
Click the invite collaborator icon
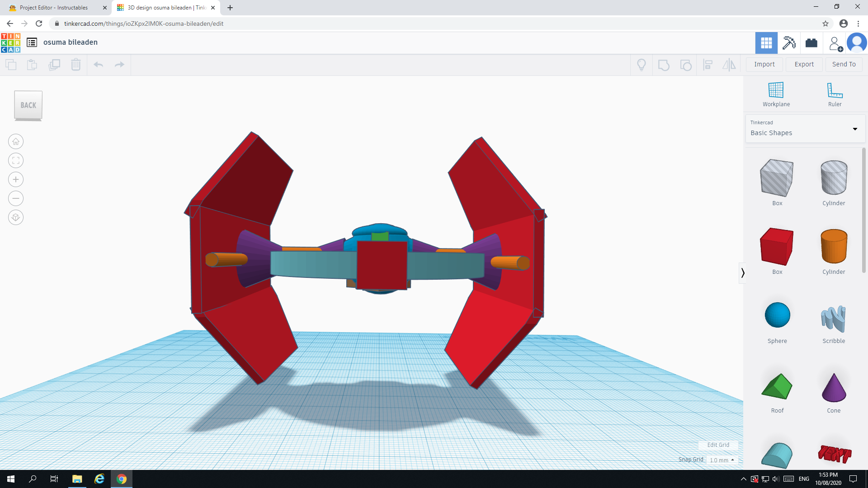coord(835,43)
